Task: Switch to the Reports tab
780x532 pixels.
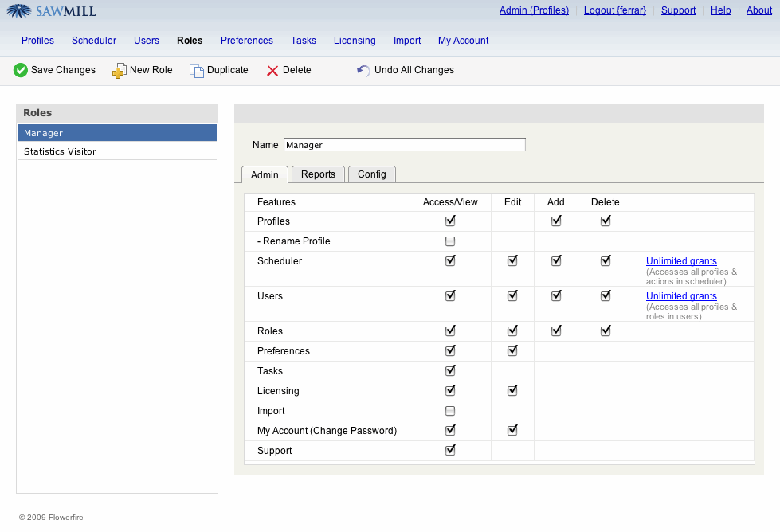Action: pos(318,174)
